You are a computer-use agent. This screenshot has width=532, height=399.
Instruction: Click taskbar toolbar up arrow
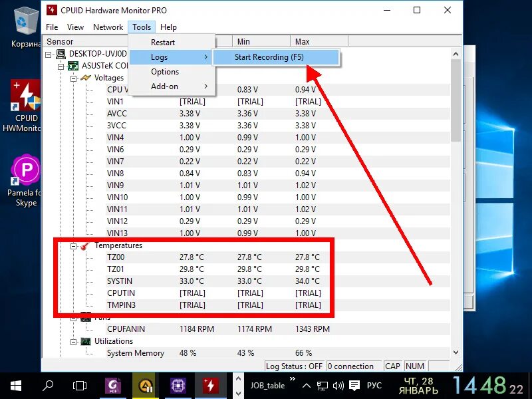tap(238, 378)
